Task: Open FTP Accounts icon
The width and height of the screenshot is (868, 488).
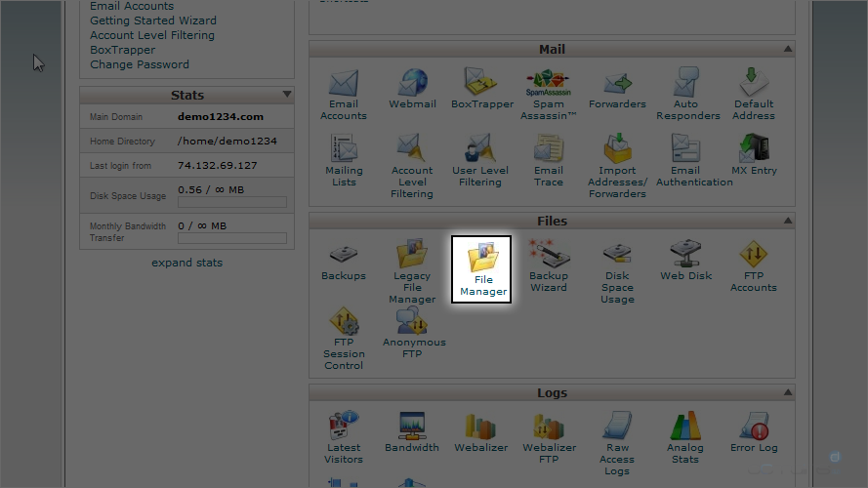Action: [753, 266]
